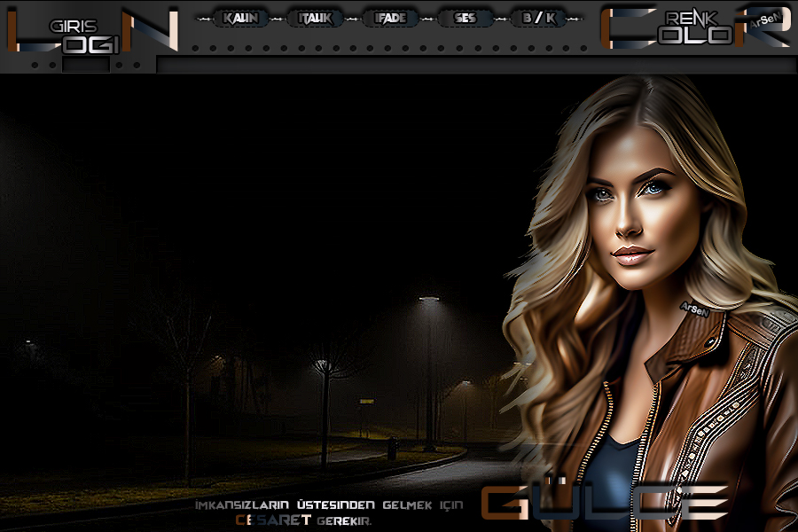
Task: Open the RENK COLOR picker
Action: [x=696, y=27]
